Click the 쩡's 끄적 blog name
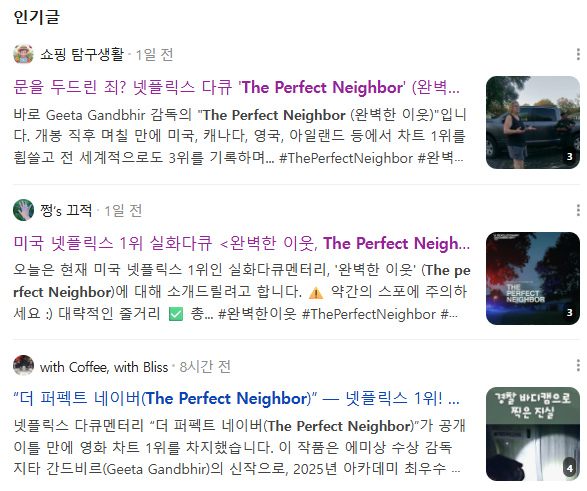This screenshot has width=587, height=491. click(x=66, y=210)
